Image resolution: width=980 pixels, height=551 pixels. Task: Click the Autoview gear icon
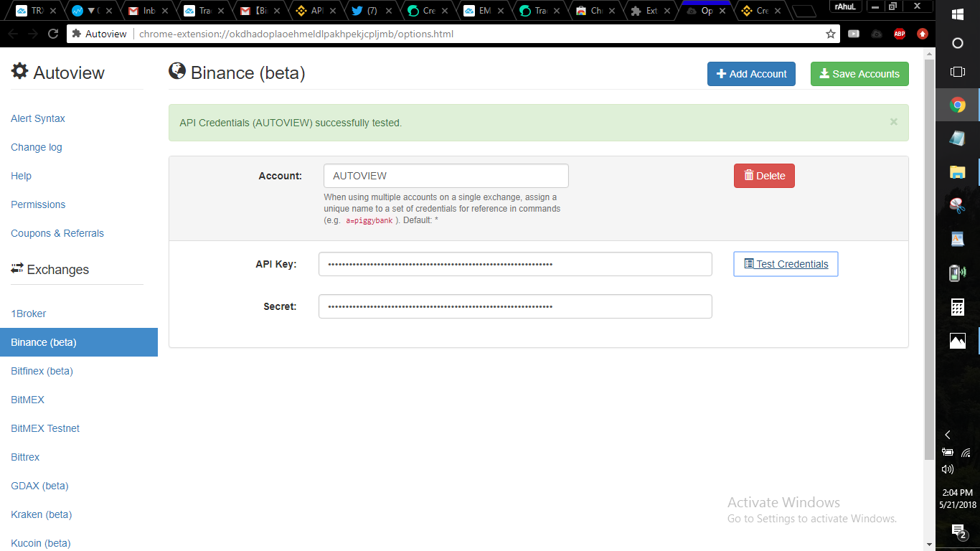[x=20, y=71]
